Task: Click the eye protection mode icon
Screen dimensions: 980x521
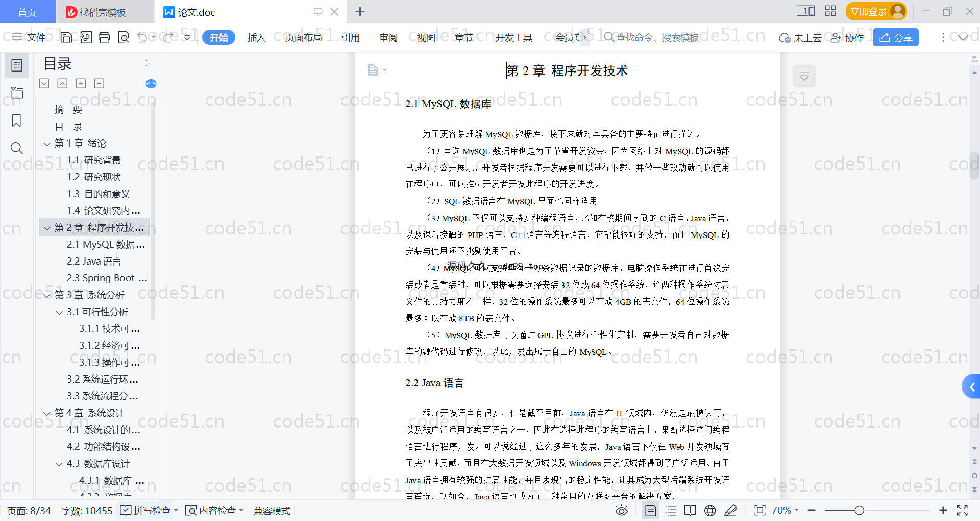Action: click(622, 510)
